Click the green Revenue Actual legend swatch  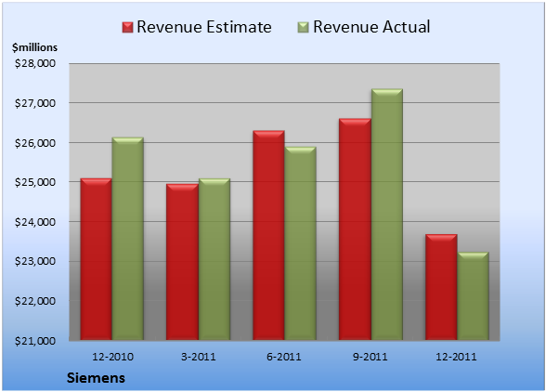coord(304,27)
